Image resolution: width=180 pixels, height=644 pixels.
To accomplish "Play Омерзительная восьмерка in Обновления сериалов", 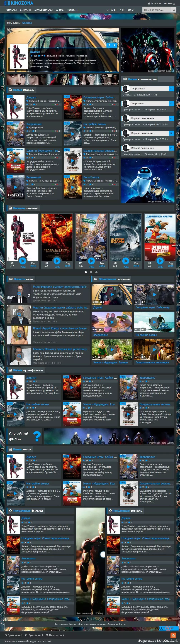I will click(x=154, y=349).
